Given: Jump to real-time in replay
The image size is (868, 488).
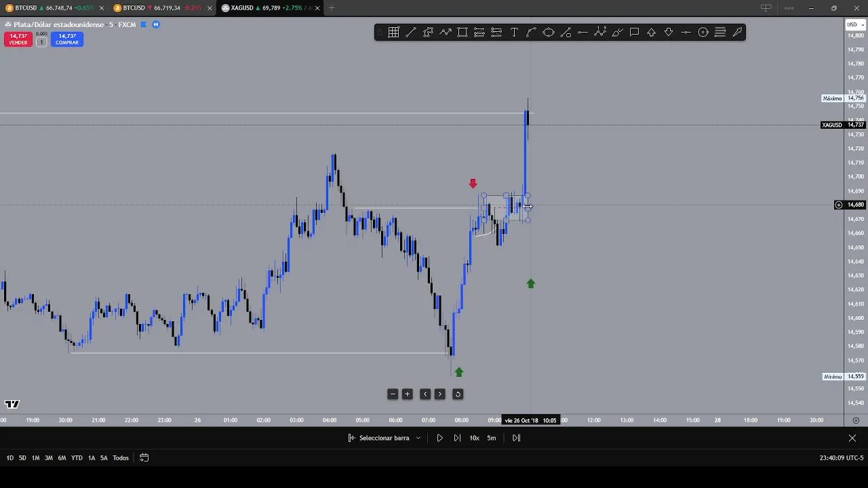Looking at the screenshot, I should [x=516, y=438].
